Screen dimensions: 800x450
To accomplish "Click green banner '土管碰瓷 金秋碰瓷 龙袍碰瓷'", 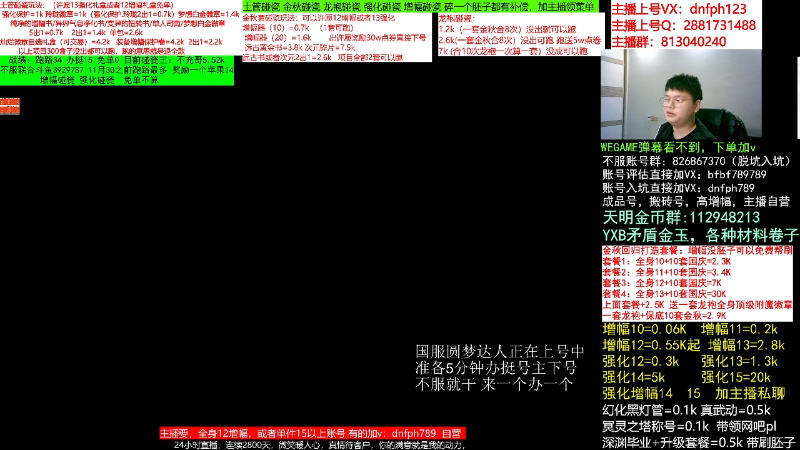I will 420,7.
